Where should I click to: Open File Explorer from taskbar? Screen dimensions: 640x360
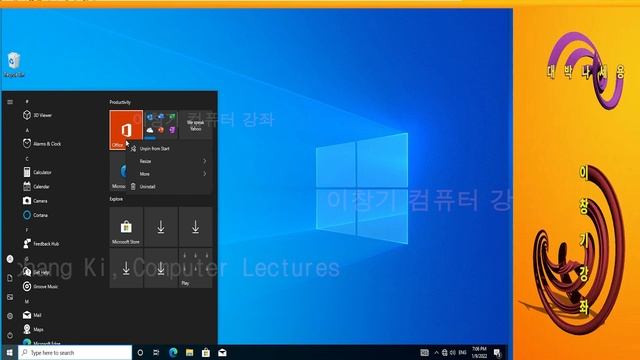point(189,353)
